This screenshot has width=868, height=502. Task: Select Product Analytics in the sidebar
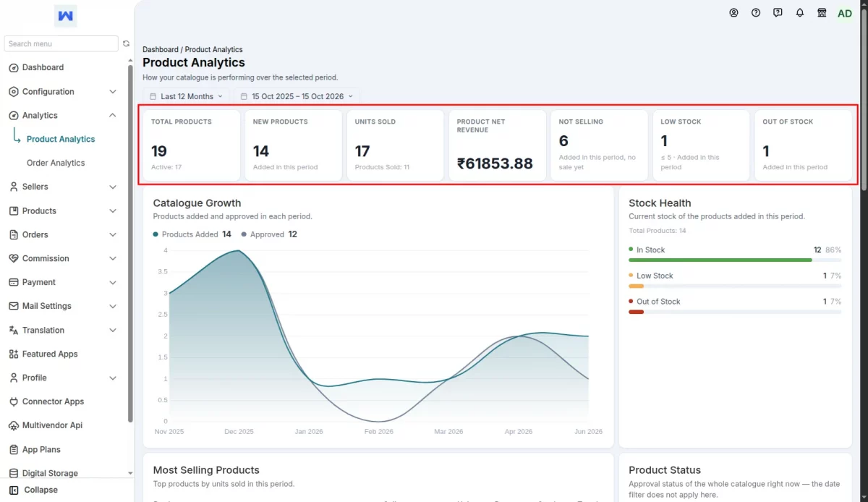[61, 140]
